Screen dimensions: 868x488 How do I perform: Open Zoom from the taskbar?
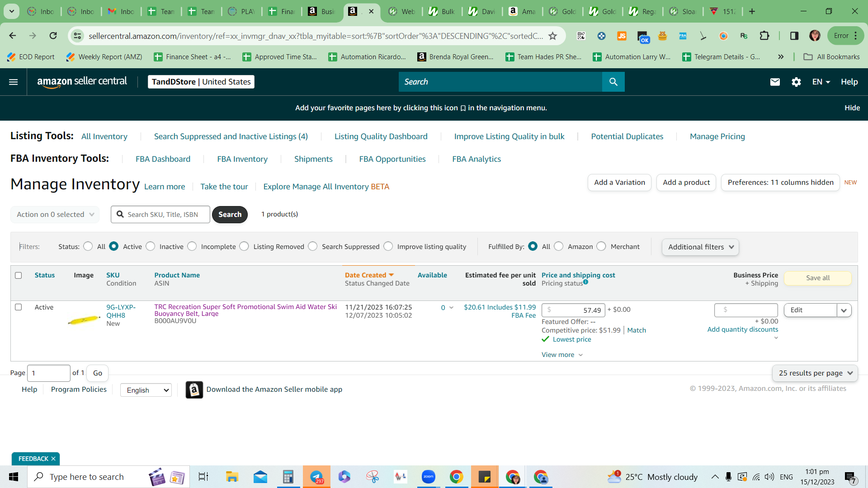click(x=428, y=477)
